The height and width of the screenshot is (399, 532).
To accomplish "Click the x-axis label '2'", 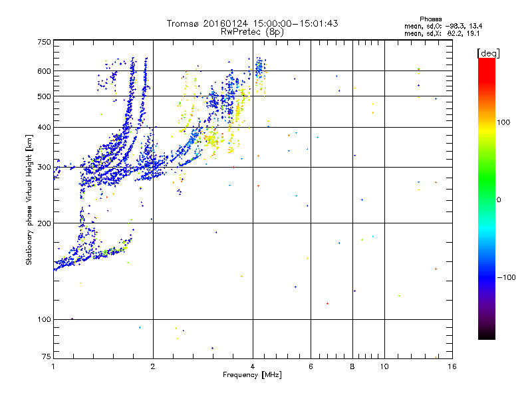I will click(x=153, y=366).
